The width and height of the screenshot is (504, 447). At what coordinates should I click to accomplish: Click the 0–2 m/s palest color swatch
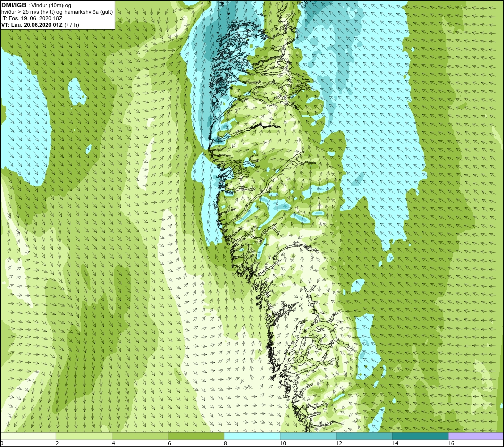click(x=28, y=436)
